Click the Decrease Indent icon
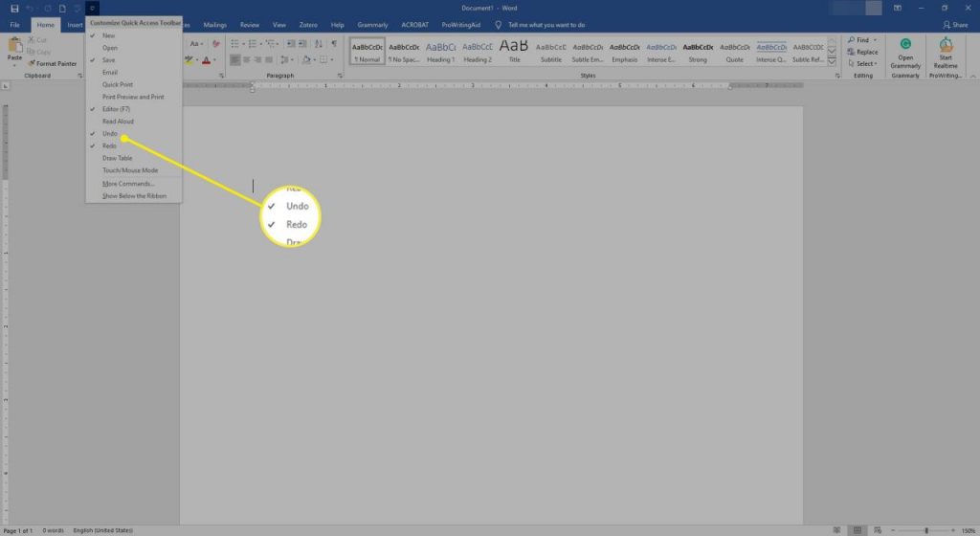Screen dimensions: 980x536 291,43
